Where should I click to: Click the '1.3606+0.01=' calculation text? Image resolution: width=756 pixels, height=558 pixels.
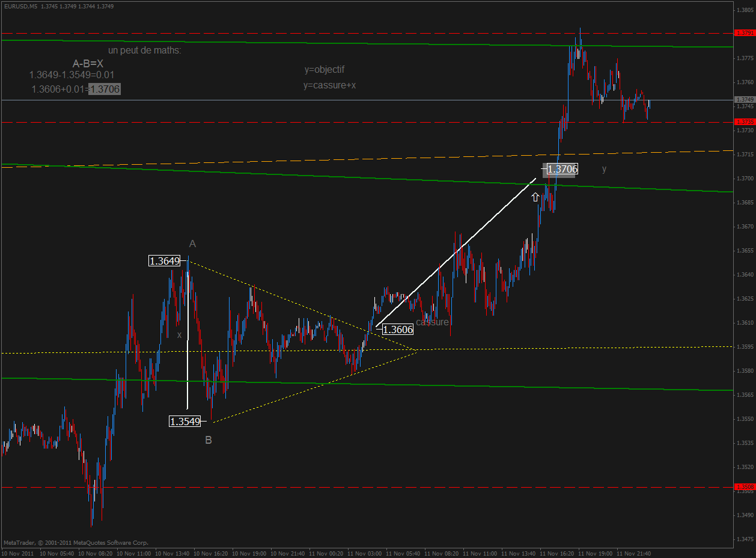[60, 89]
